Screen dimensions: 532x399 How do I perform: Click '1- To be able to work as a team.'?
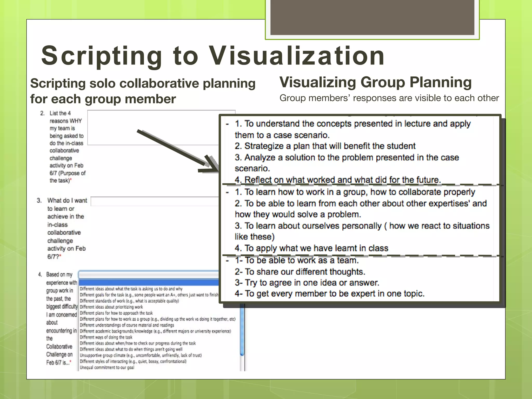[x=297, y=260]
